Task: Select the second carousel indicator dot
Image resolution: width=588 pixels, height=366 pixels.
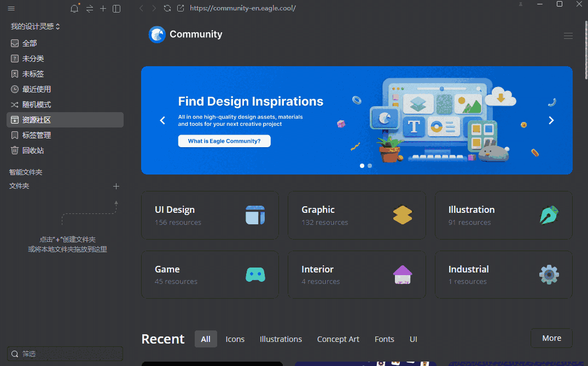Action: click(x=369, y=165)
